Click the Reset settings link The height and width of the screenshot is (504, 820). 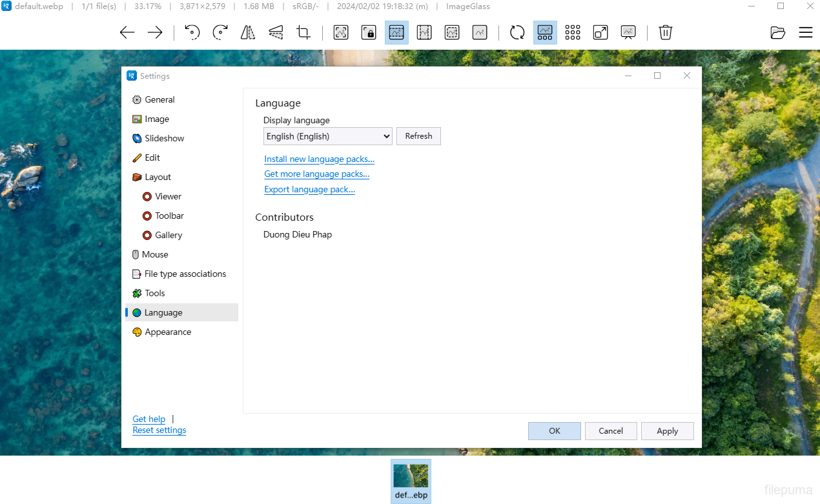(x=159, y=430)
